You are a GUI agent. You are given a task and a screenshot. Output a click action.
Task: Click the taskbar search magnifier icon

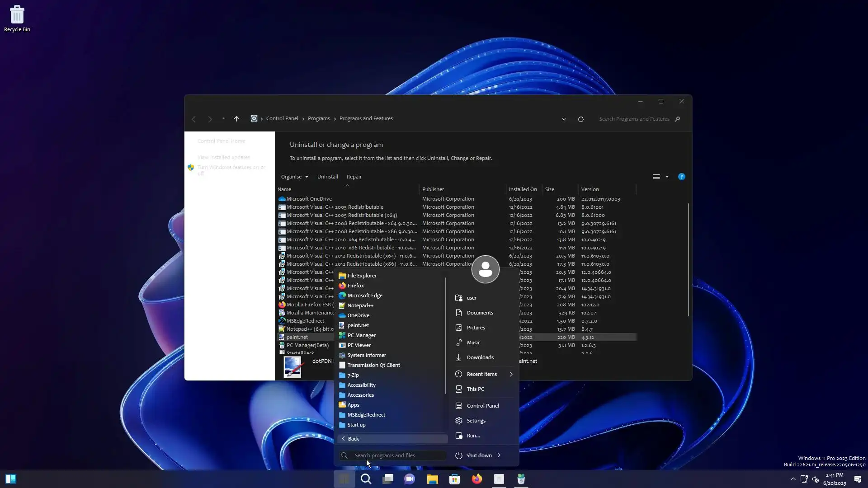coord(366,479)
